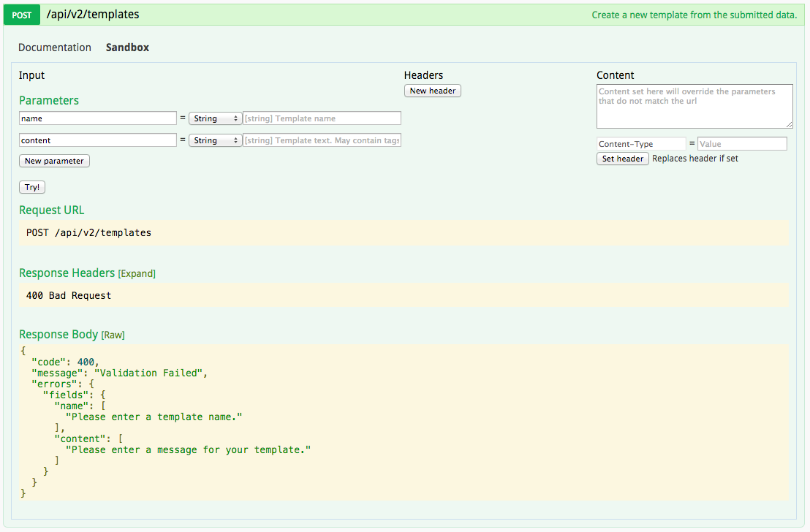Click the 'name' parameter key field
Image resolution: width=810 pixels, height=532 pixels.
(98, 118)
